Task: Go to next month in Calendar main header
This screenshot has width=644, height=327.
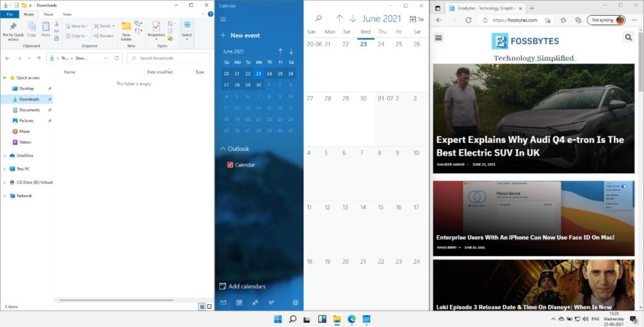Action: pos(353,18)
